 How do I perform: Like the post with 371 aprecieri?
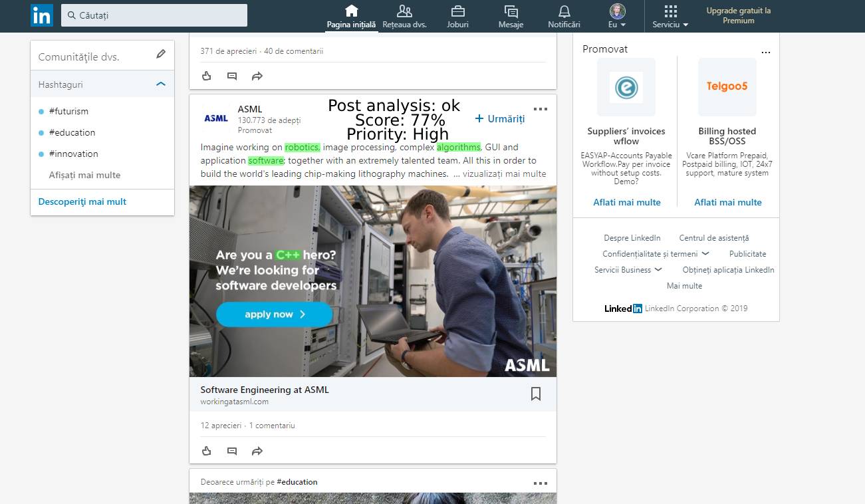(x=207, y=76)
